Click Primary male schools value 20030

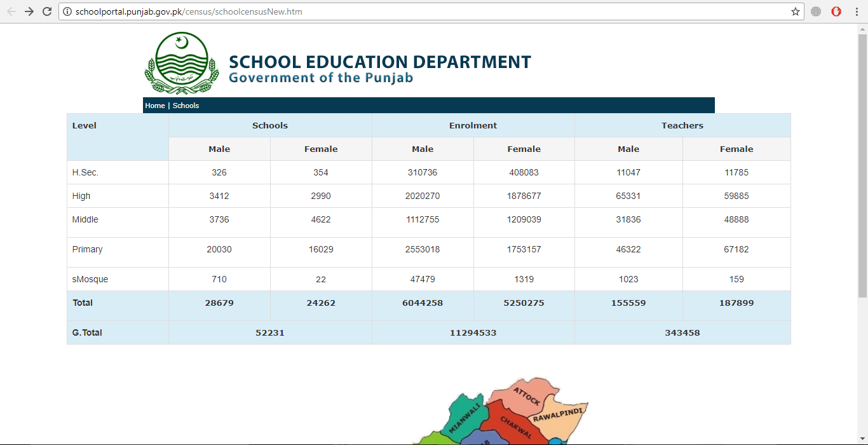pyautogui.click(x=219, y=249)
